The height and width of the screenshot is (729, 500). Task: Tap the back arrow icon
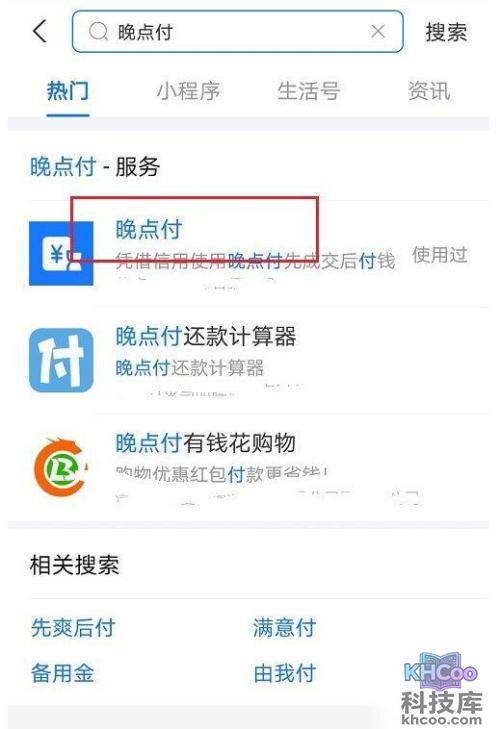coord(40,31)
